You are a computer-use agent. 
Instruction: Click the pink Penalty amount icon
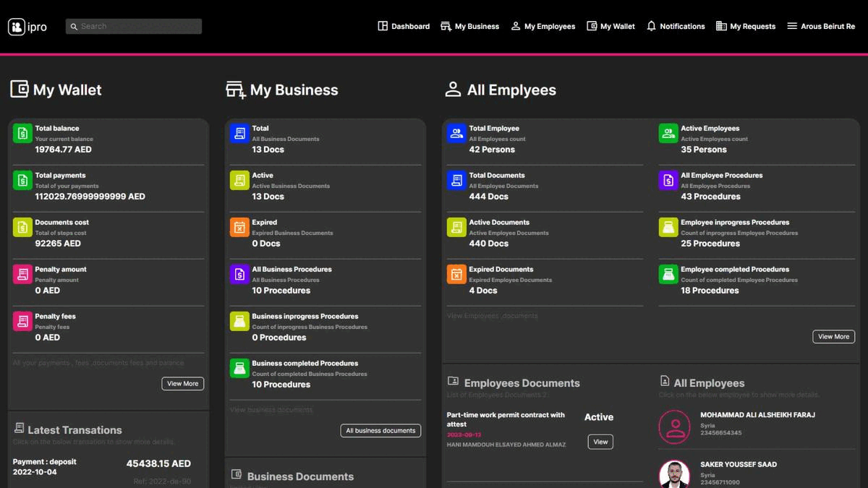[22, 275]
